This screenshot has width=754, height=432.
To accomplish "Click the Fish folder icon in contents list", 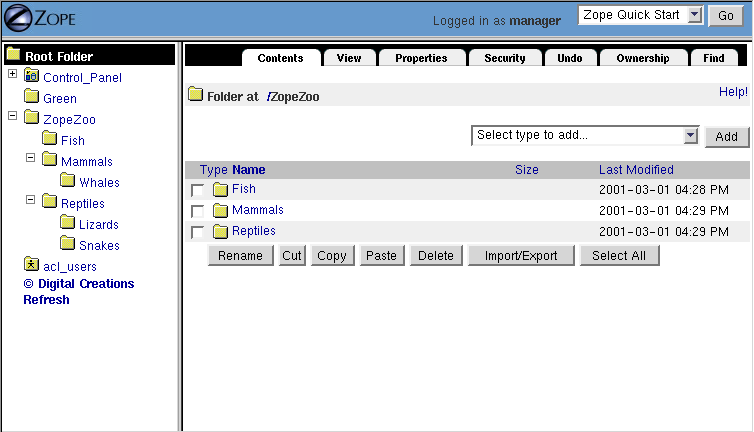I will click(x=221, y=189).
